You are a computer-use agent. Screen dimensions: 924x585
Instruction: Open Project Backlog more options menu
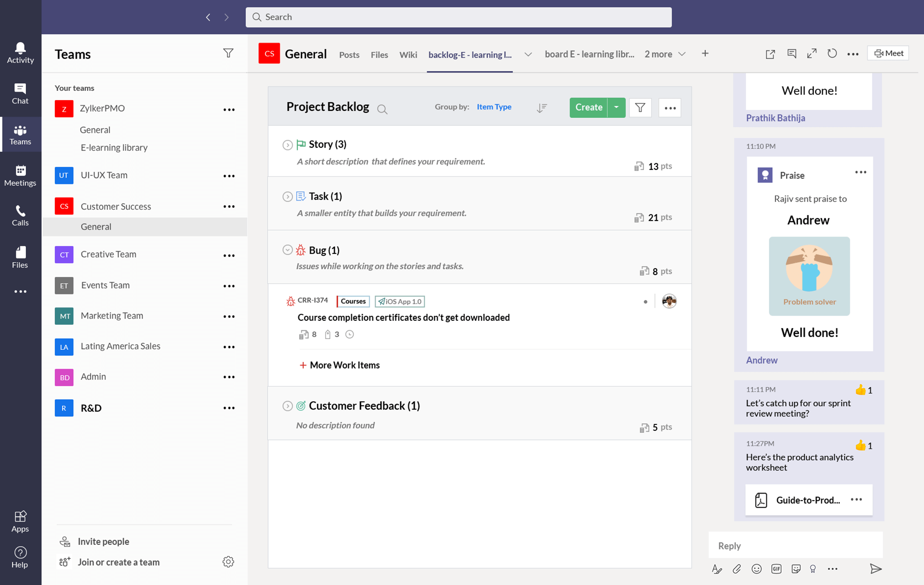(670, 108)
